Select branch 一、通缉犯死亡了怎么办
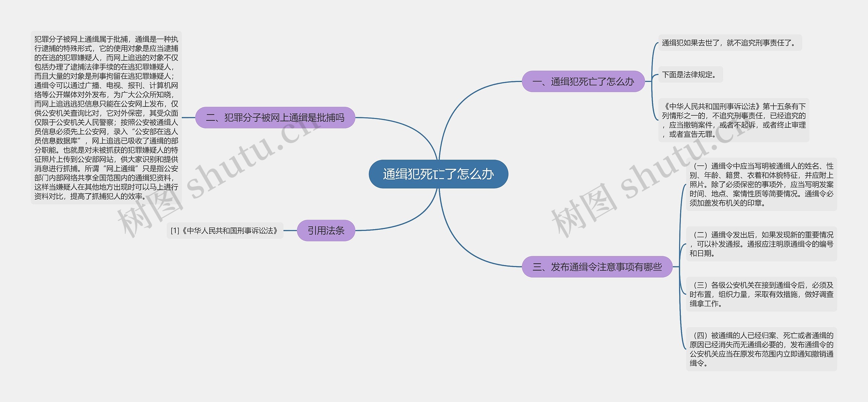Viewport: 868px width, 402px height. pos(583,81)
